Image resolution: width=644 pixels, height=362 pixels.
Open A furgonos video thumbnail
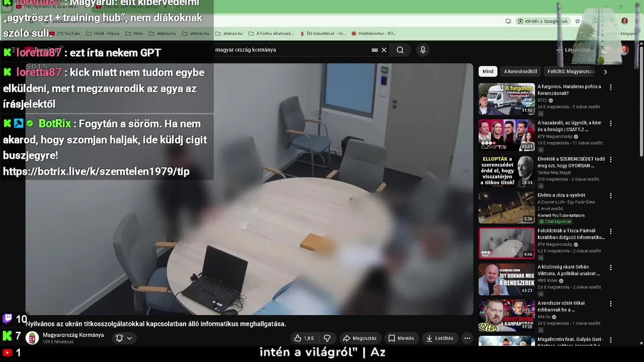point(507,99)
